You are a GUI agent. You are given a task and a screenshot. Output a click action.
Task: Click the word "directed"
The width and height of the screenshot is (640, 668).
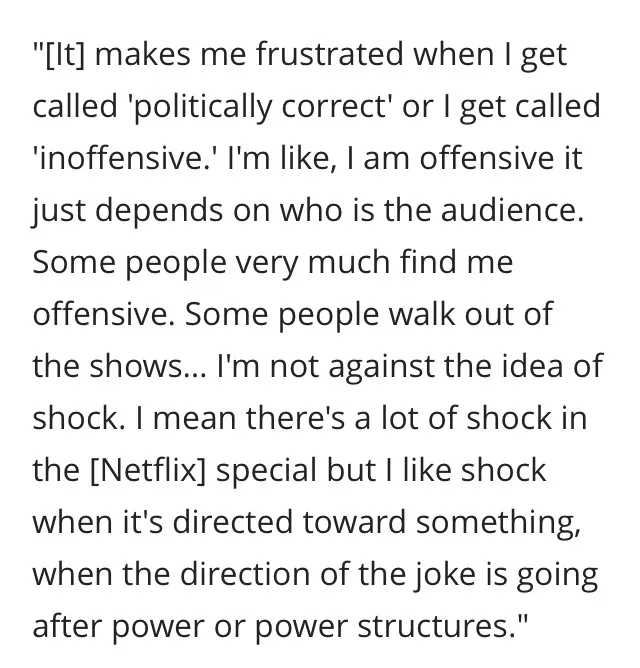click(x=233, y=522)
